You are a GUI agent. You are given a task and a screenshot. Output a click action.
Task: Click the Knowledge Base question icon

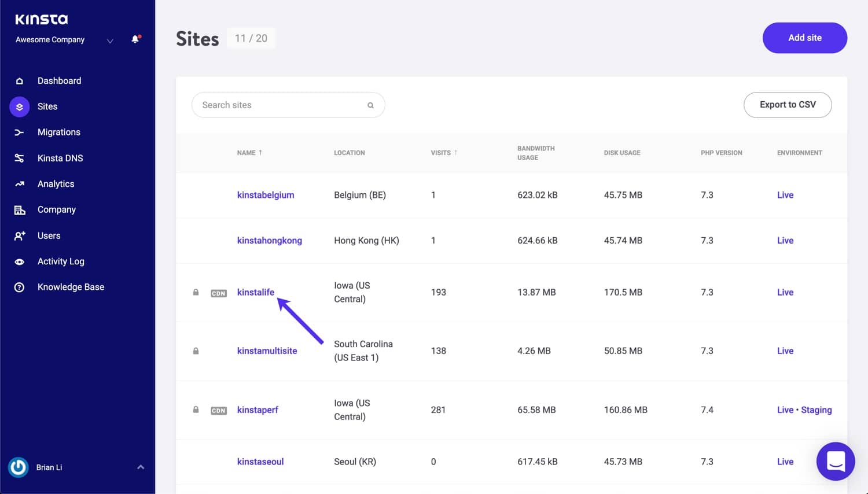[x=19, y=287]
